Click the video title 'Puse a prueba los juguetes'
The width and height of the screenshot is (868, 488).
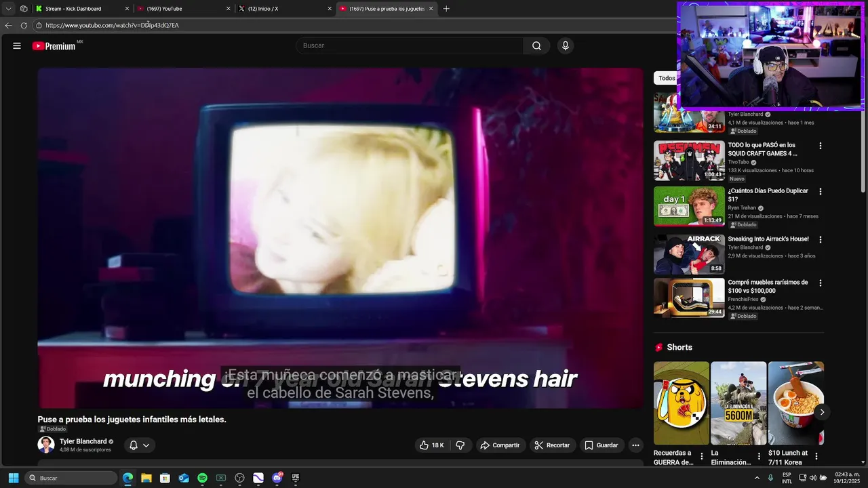[x=132, y=420]
